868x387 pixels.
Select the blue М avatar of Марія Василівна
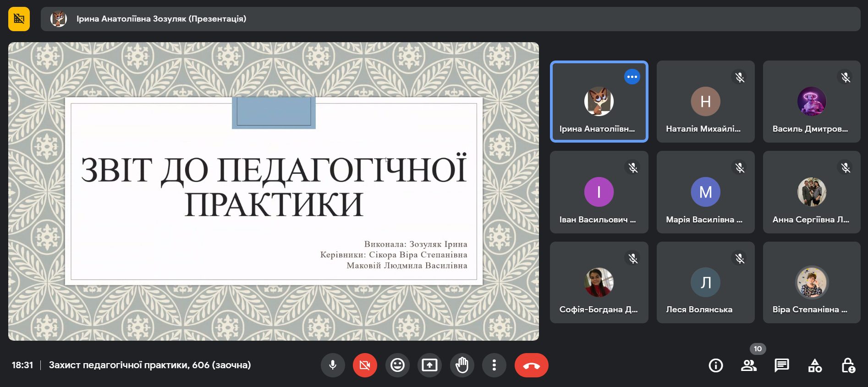706,192
